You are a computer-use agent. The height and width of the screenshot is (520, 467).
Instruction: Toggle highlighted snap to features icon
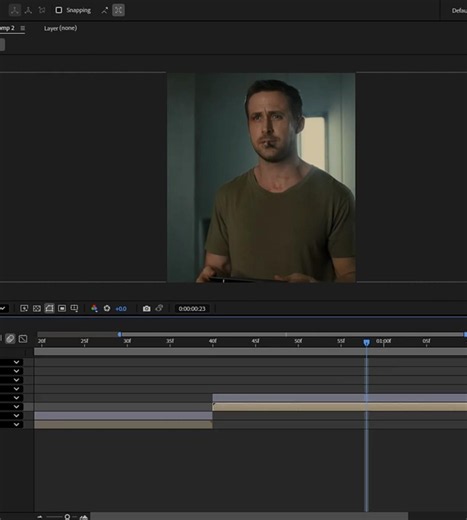pyautogui.click(x=118, y=10)
